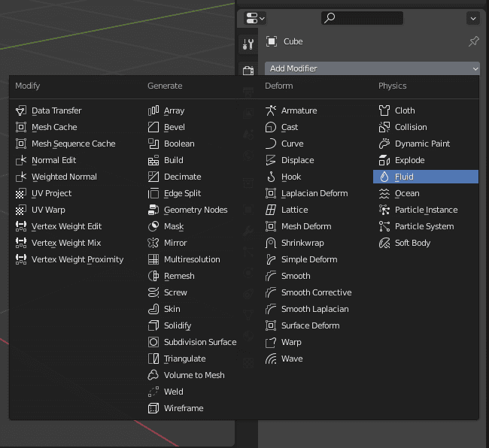The image size is (489, 448).
Task: Choose Vertex Weight Proximity
Action: [x=69, y=259]
